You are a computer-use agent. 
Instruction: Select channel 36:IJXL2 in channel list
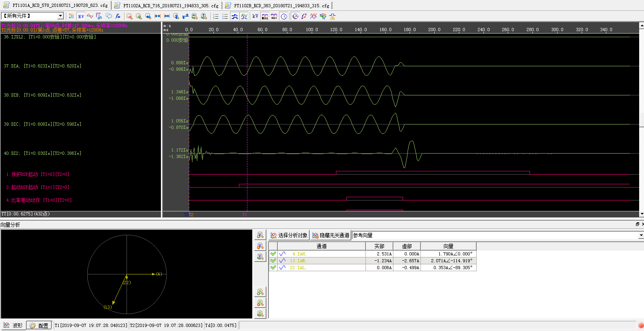coord(50,37)
